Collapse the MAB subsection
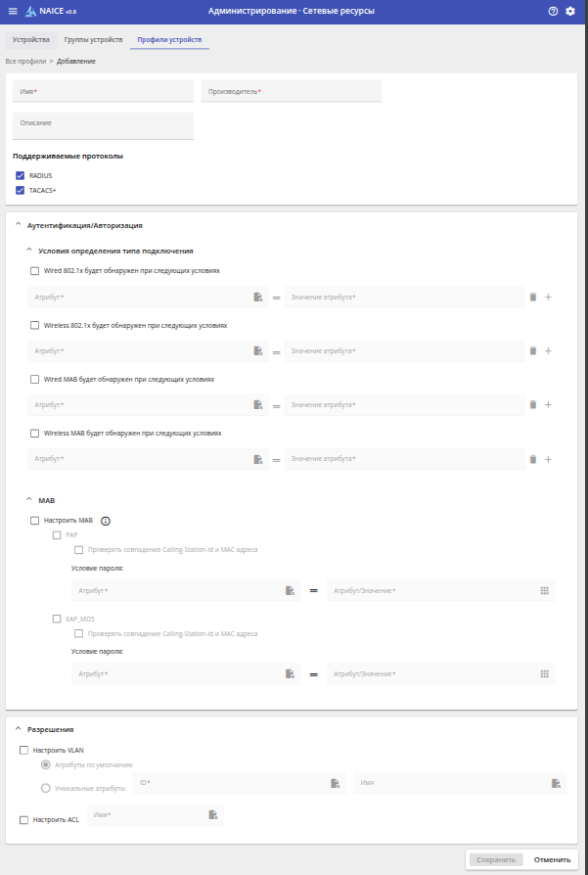Image resolution: width=588 pixels, height=875 pixels. 27,500
